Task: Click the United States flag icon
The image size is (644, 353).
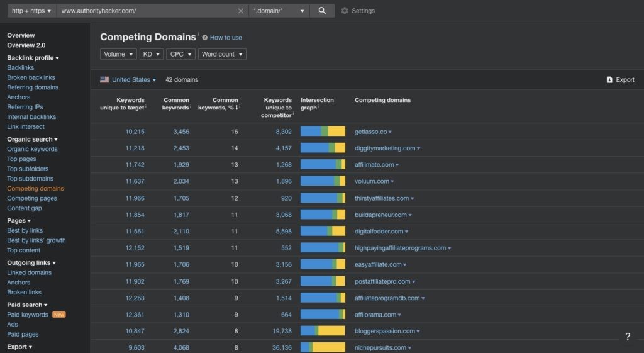Action: (104, 80)
